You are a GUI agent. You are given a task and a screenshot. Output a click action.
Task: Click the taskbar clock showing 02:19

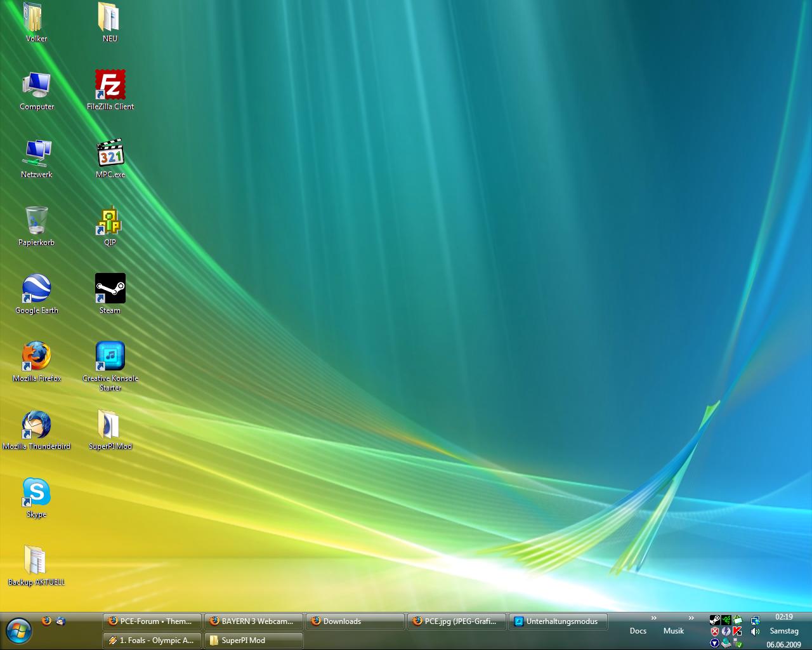point(783,617)
